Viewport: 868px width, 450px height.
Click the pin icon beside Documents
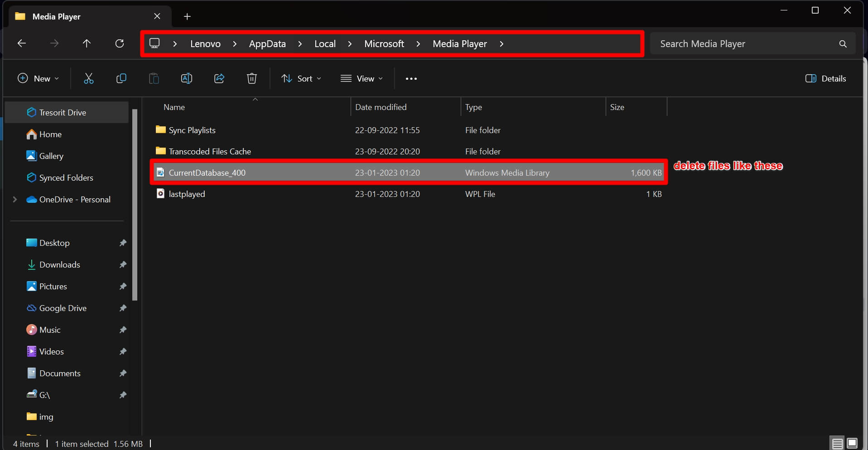123,373
